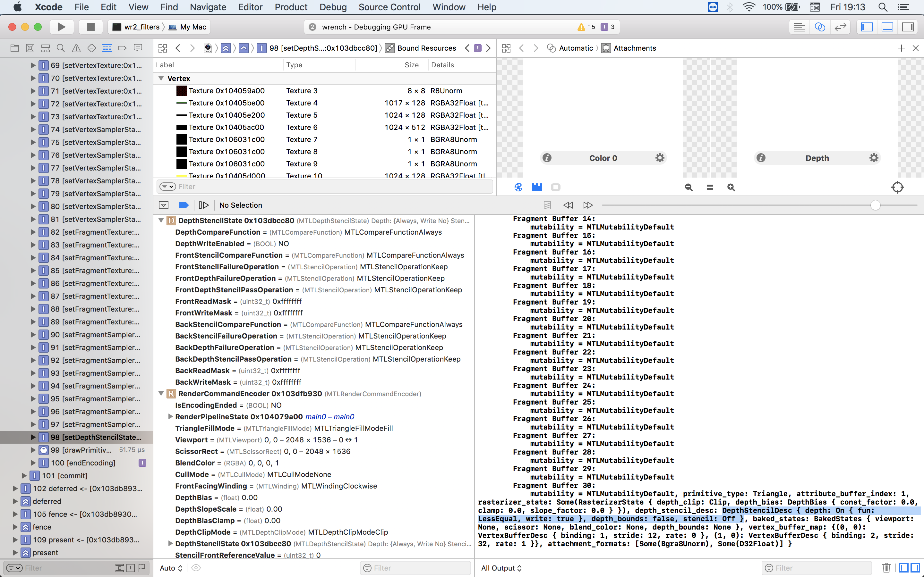The image size is (924, 577).
Task: Toggle the right inspector panel visibility
Action: coord(908,27)
